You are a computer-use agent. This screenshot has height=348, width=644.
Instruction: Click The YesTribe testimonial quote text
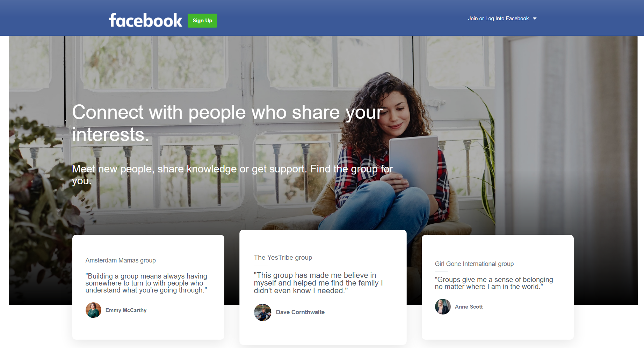318,283
